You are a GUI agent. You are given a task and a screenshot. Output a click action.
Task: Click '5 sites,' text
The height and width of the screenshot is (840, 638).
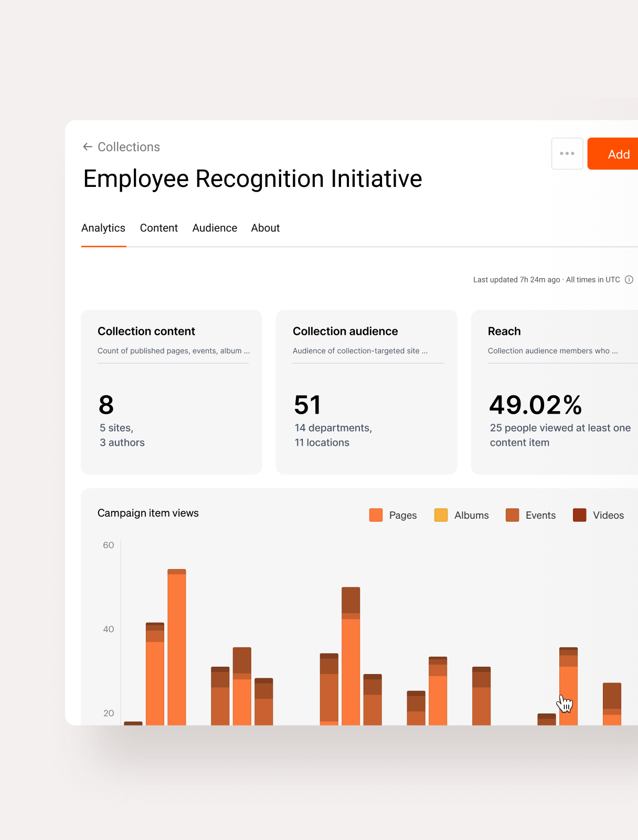point(116,428)
